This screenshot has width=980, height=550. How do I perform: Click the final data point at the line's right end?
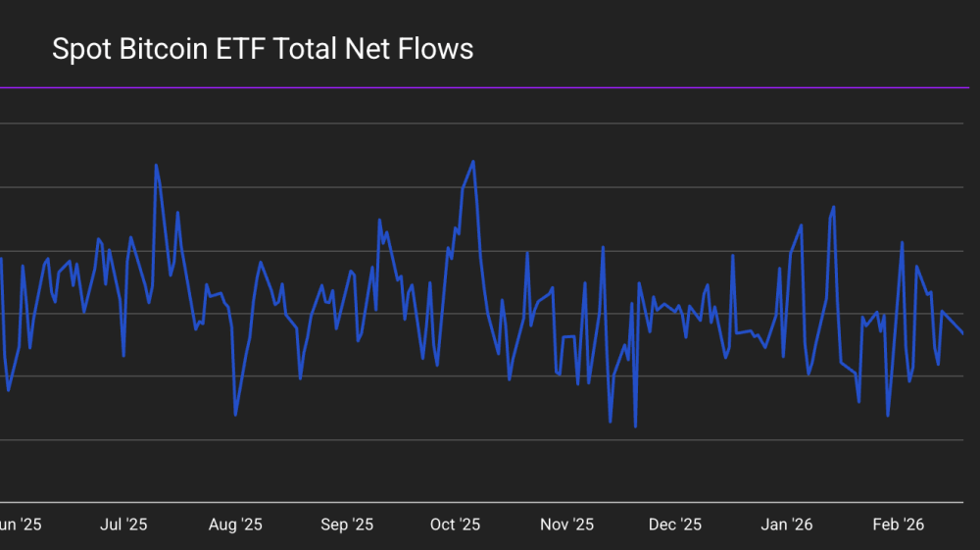963,333
